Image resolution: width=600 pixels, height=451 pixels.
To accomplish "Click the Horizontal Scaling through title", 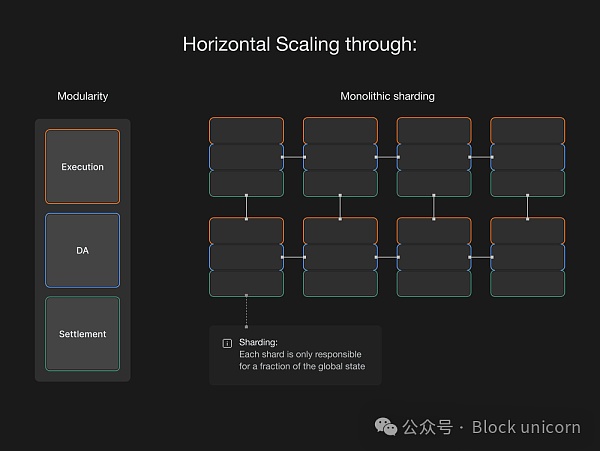I will tap(300, 44).
